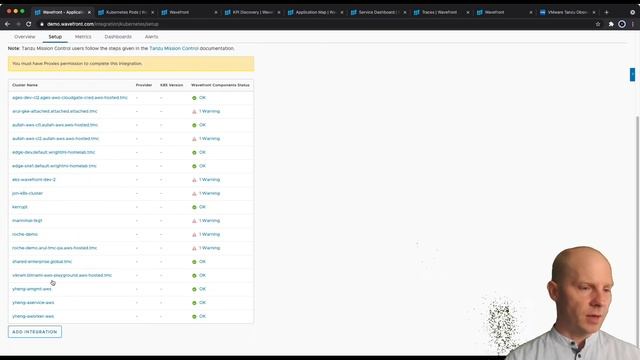Click green OK icon for shared-enterprise.global.tmc

[194, 262]
